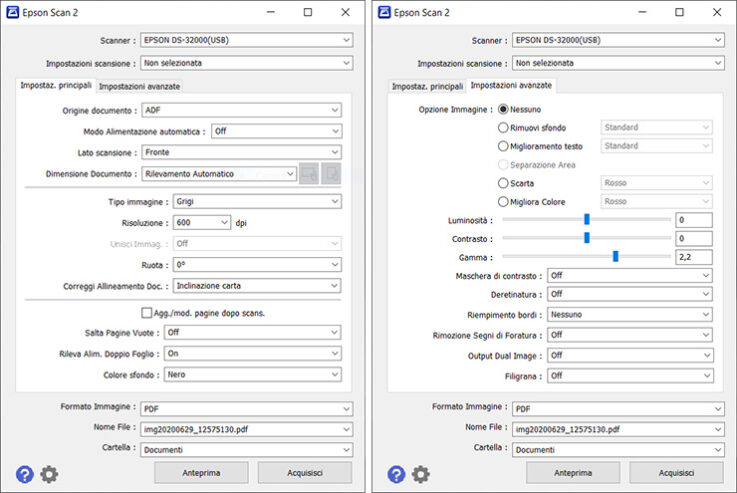Click the Anteprima button in the left window
737x493 pixels.
point(201,472)
